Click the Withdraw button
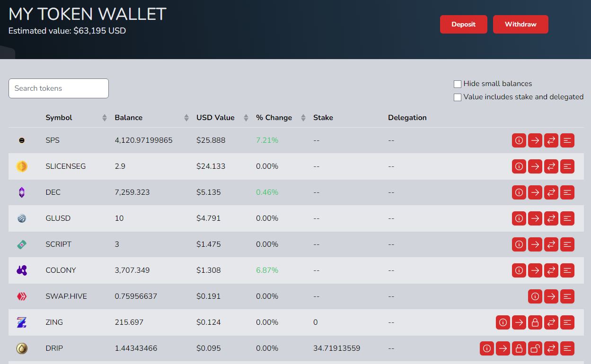Viewport: 591px width, 364px height. pyautogui.click(x=520, y=25)
